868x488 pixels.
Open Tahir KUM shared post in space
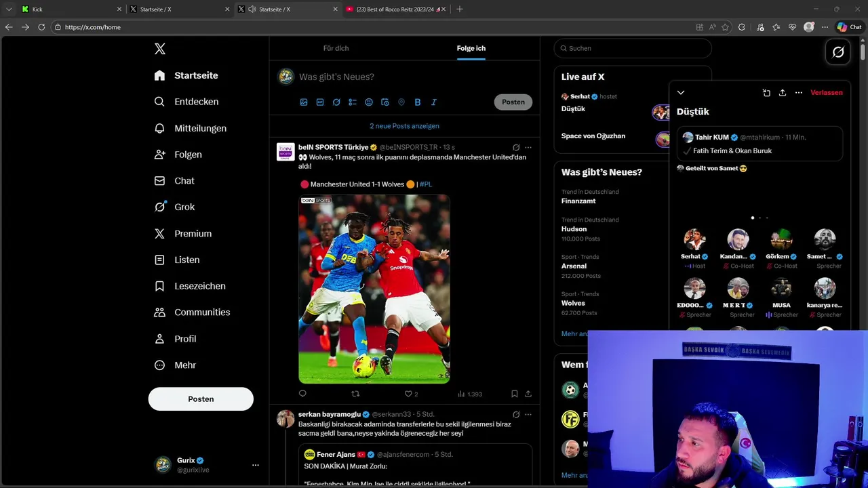(759, 144)
